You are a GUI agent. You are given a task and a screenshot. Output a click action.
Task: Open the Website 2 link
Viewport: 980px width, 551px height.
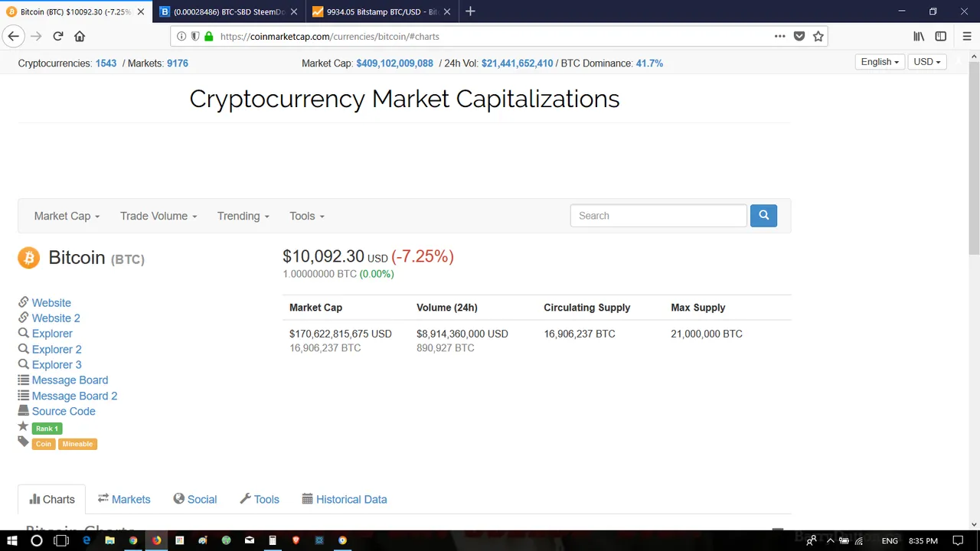point(56,318)
